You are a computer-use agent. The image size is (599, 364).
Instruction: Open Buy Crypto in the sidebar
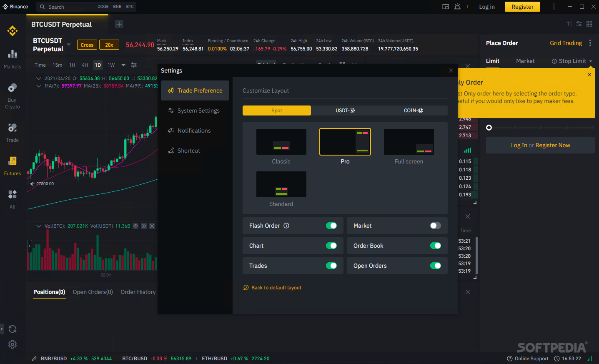coord(13,96)
